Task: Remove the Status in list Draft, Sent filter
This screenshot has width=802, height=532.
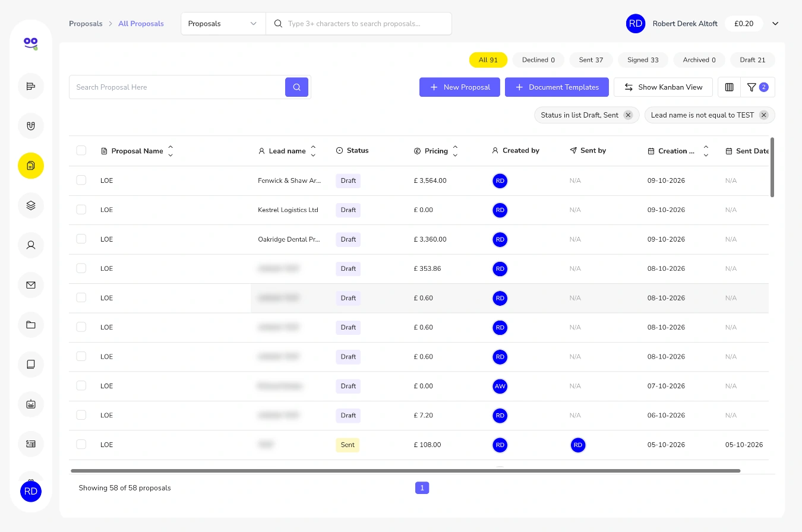Action: click(628, 115)
